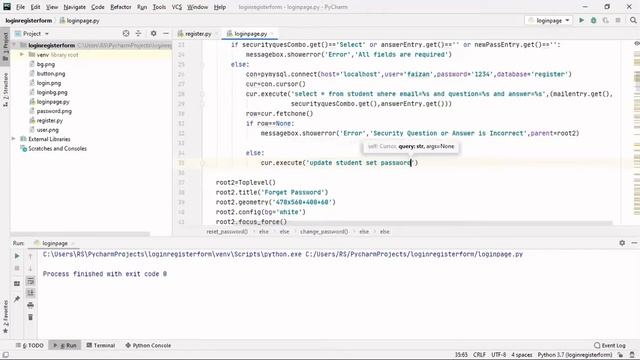
Task: Restore layout icon in Run panel
Action: 17,283
